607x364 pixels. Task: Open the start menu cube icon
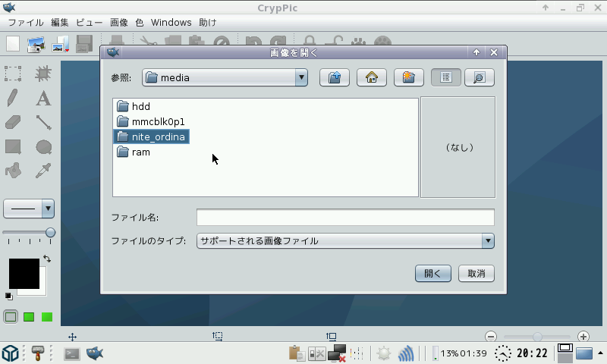coord(11,353)
